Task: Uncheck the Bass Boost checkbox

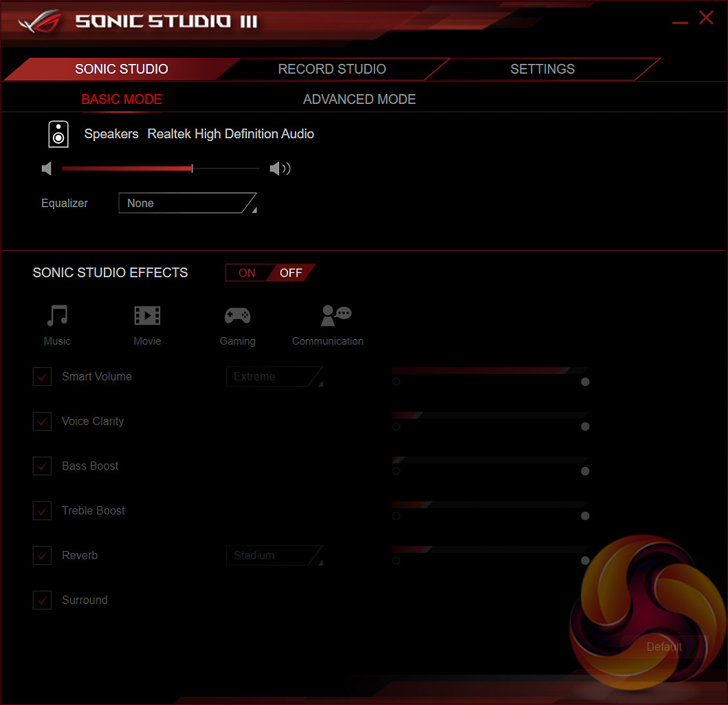Action: [42, 466]
